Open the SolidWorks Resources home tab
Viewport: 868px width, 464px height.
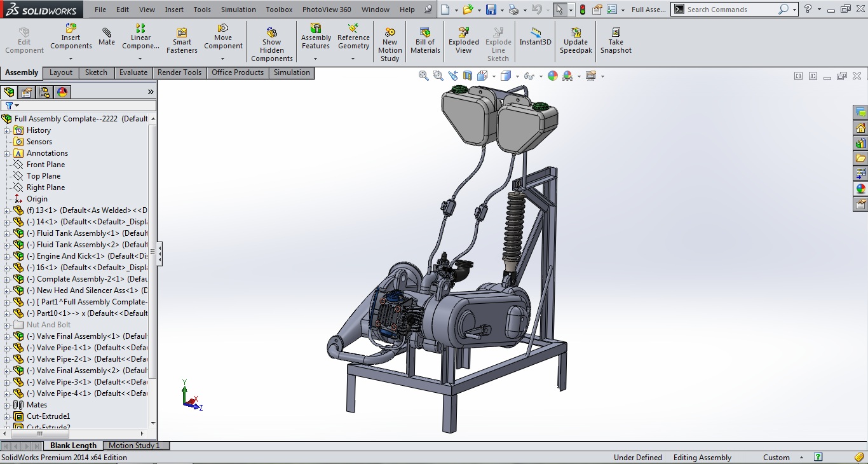click(860, 128)
